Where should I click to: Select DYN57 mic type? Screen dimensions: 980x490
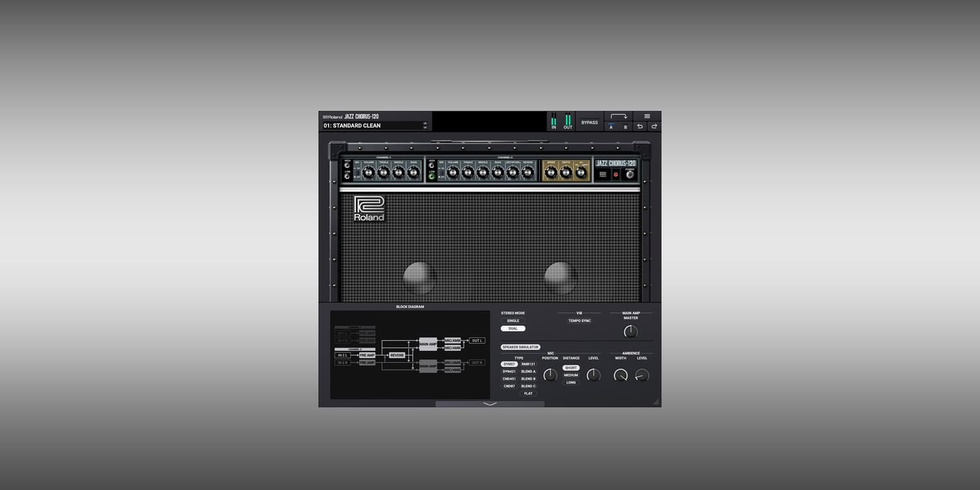coord(509,364)
